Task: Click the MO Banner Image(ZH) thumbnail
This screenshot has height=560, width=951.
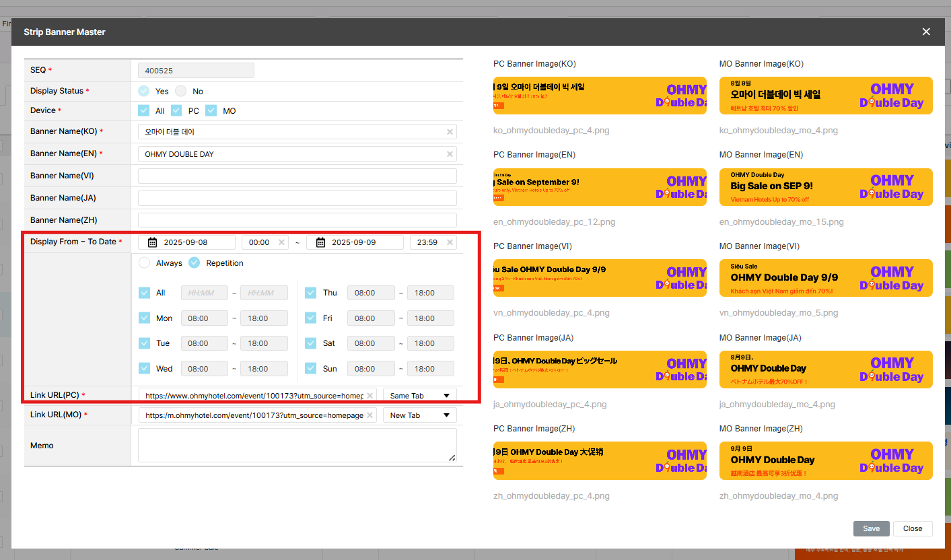Action: coord(826,460)
